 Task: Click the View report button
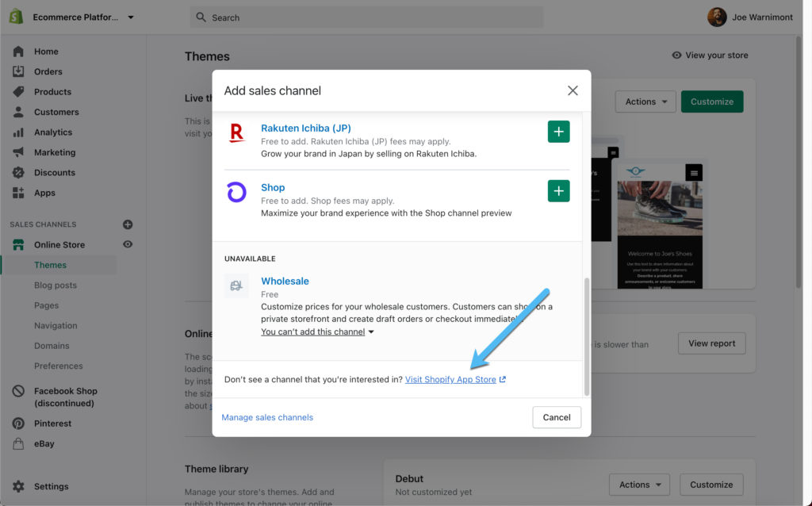point(712,343)
